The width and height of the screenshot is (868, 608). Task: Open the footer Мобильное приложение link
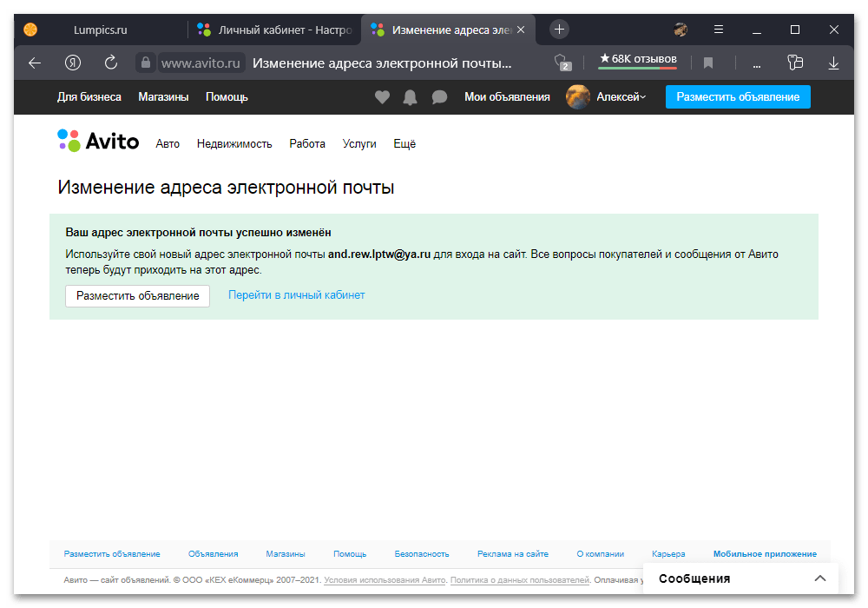pos(765,554)
